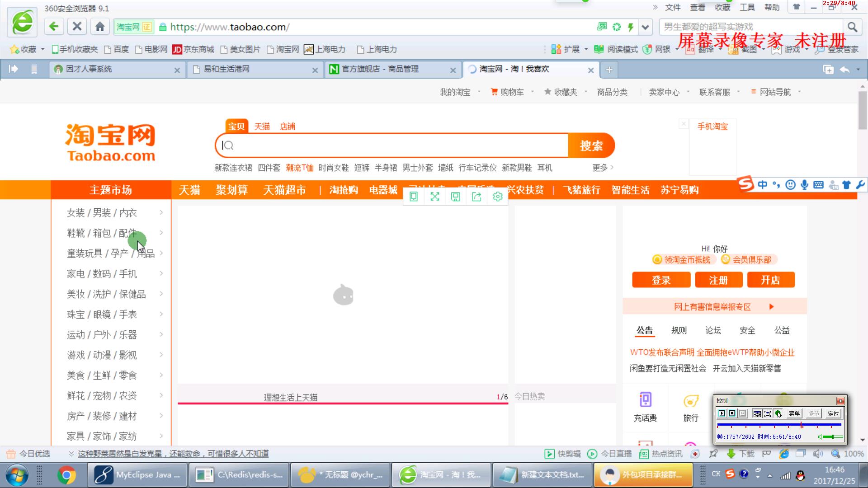This screenshot has height=488, width=868.
Task: Toggle Sogou IME 中 Chinese/English mode
Action: pyautogui.click(x=763, y=185)
